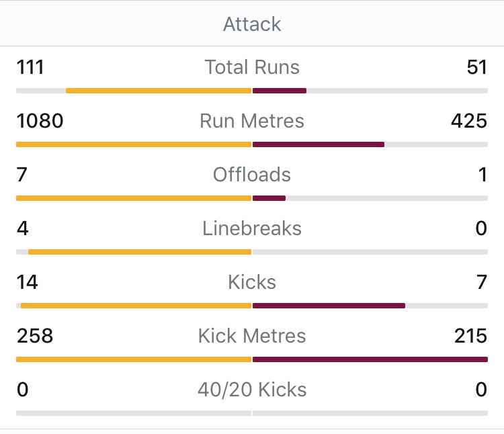Click the maroon Run Metres bar
Screen dimensions: 504x434
point(319,144)
